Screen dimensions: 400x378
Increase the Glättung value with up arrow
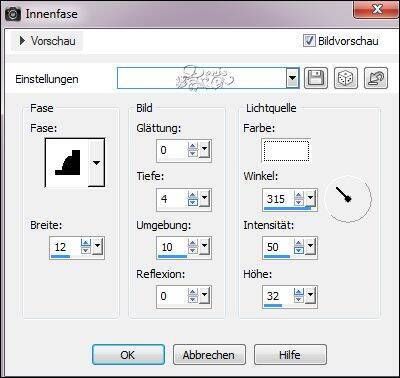(193, 146)
